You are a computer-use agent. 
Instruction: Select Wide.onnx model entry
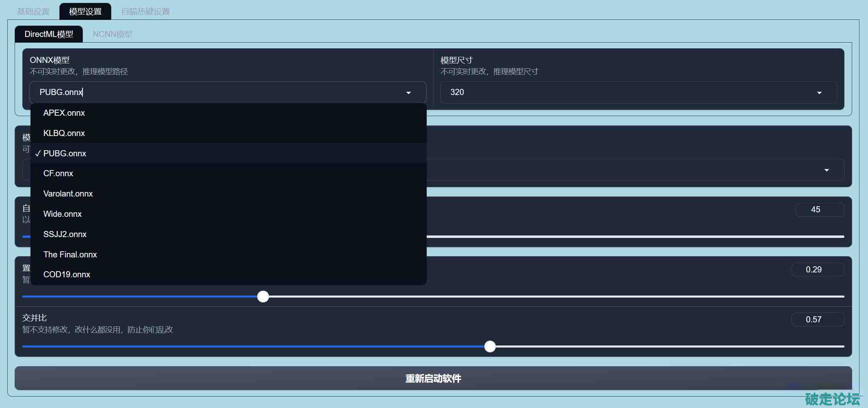tap(63, 214)
